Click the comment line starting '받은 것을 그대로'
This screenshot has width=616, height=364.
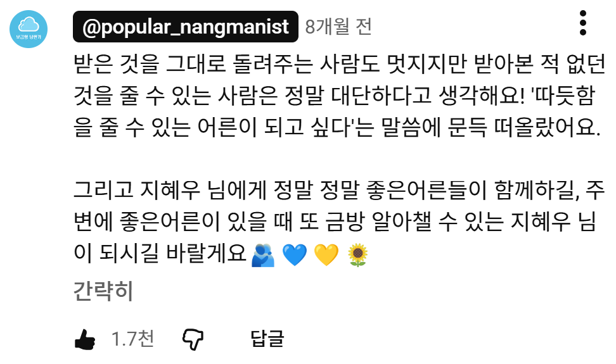coord(340,65)
